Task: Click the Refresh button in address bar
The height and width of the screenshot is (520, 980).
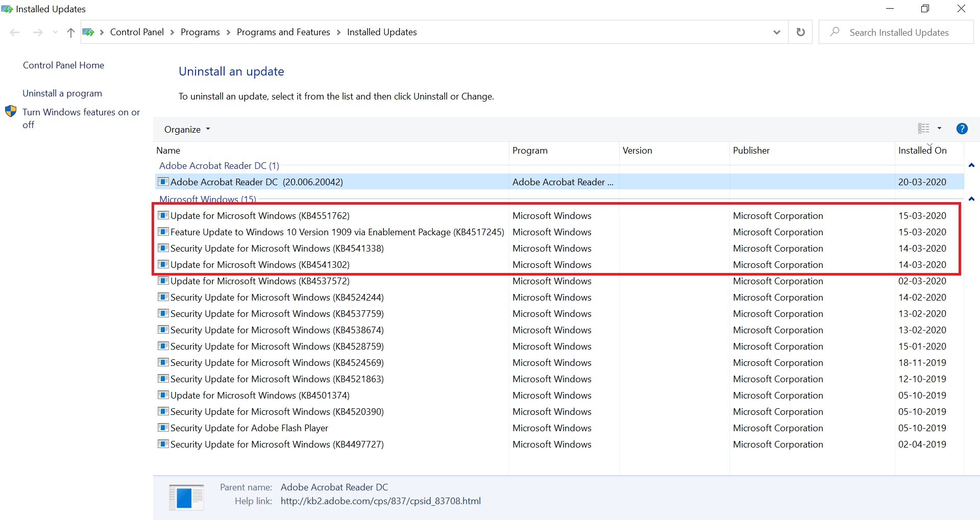Action: [x=800, y=32]
